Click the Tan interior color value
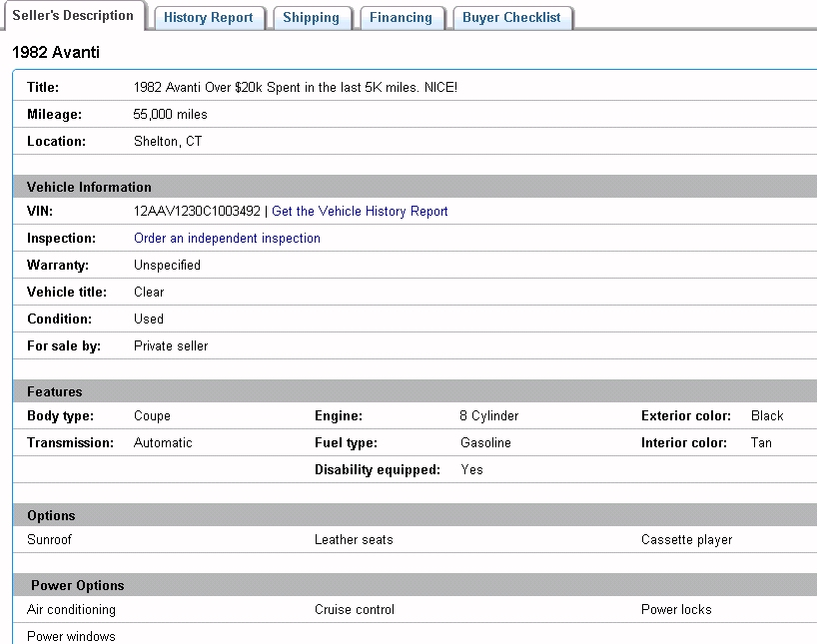The height and width of the screenshot is (644, 817). click(761, 443)
